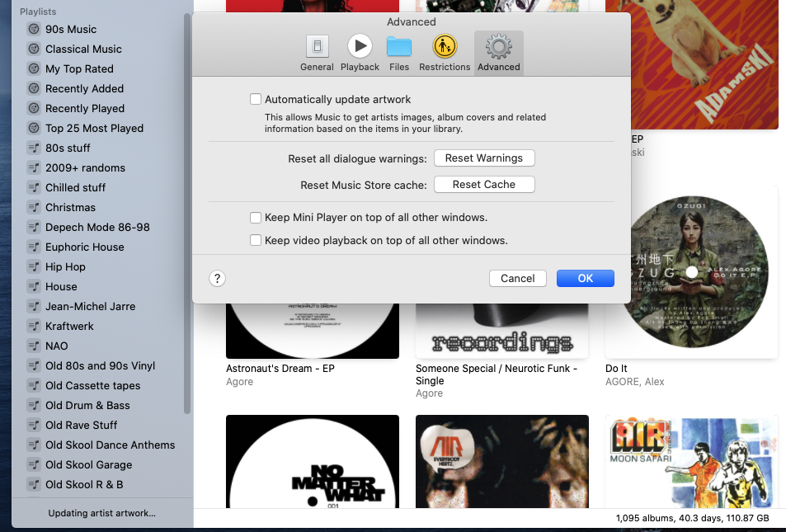Select the Advanced preferences tab
Screen dimensions: 786x532
[x=499, y=53]
